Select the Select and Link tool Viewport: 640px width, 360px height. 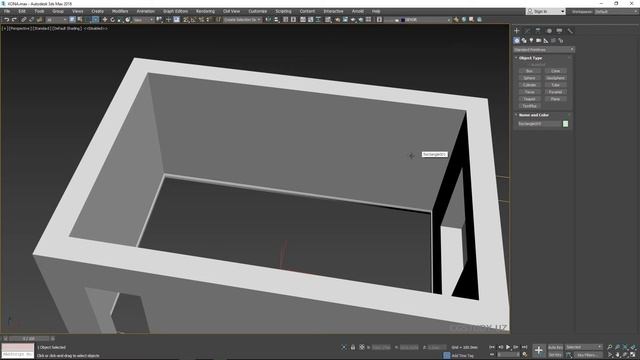24,20
